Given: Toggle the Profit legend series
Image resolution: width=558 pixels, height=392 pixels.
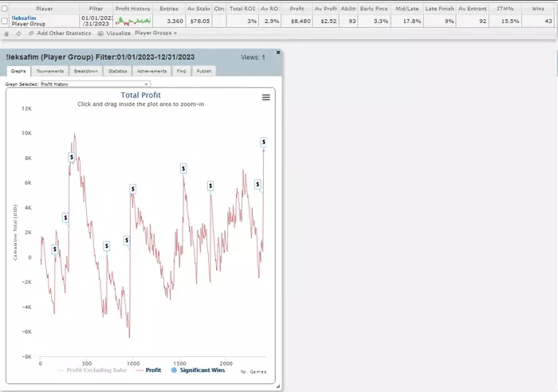Looking at the screenshot, I should 148,370.
